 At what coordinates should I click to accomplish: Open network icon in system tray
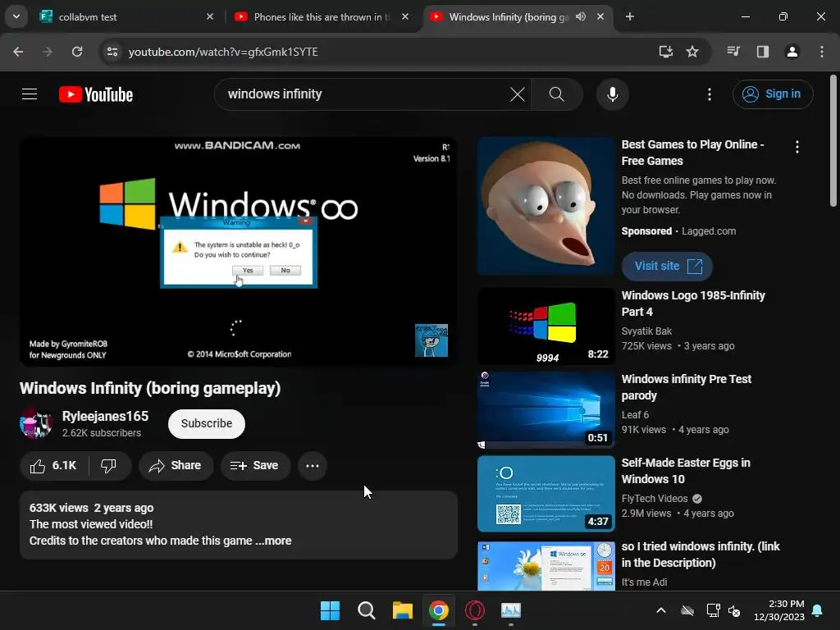click(x=713, y=610)
